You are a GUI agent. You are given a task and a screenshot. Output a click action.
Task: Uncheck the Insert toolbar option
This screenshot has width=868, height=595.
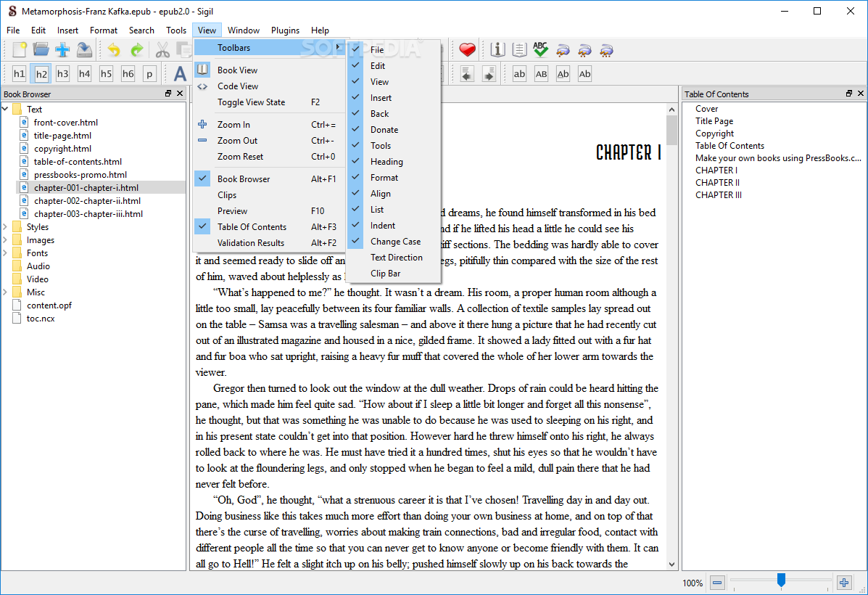tap(394, 97)
